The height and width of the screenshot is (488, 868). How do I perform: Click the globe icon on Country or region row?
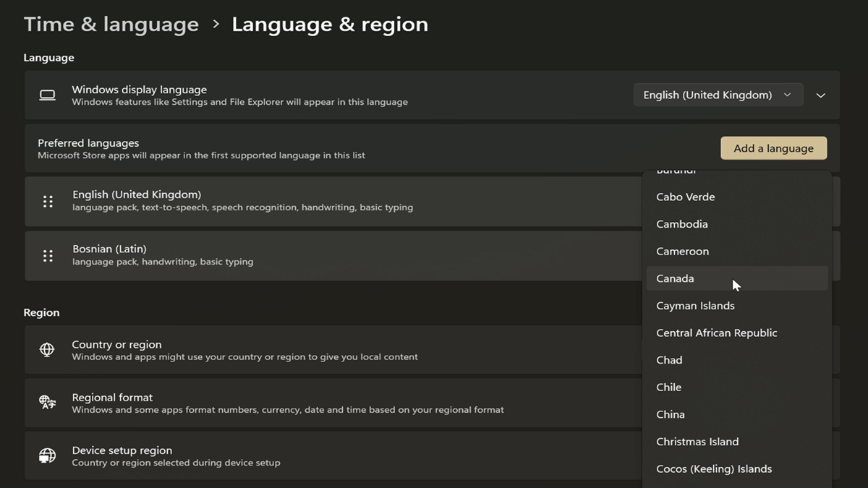(x=46, y=350)
